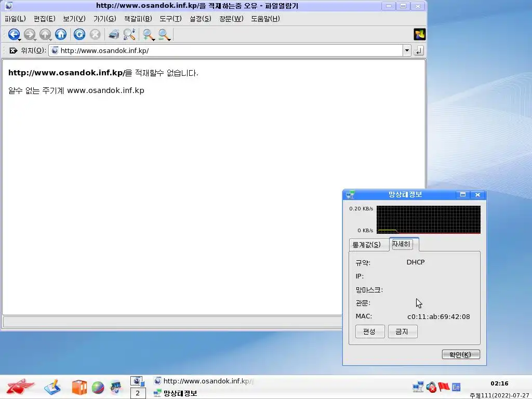Go to the home page icon

61,34
